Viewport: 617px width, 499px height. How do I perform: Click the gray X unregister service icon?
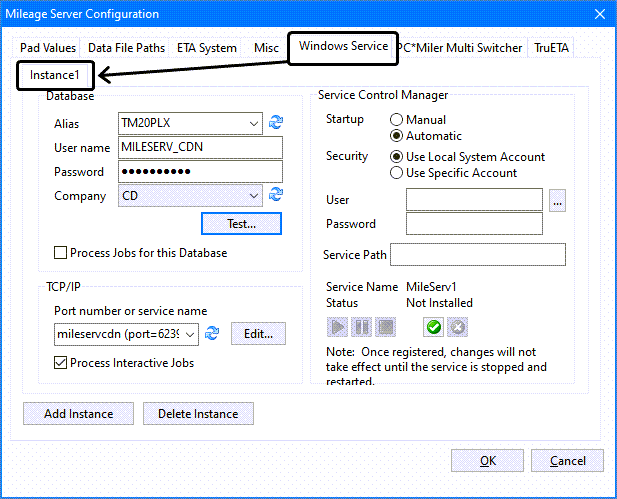[456, 326]
